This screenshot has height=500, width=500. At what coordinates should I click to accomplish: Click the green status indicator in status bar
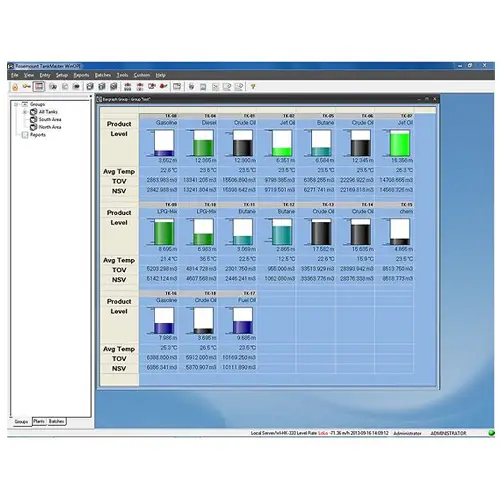491,433
